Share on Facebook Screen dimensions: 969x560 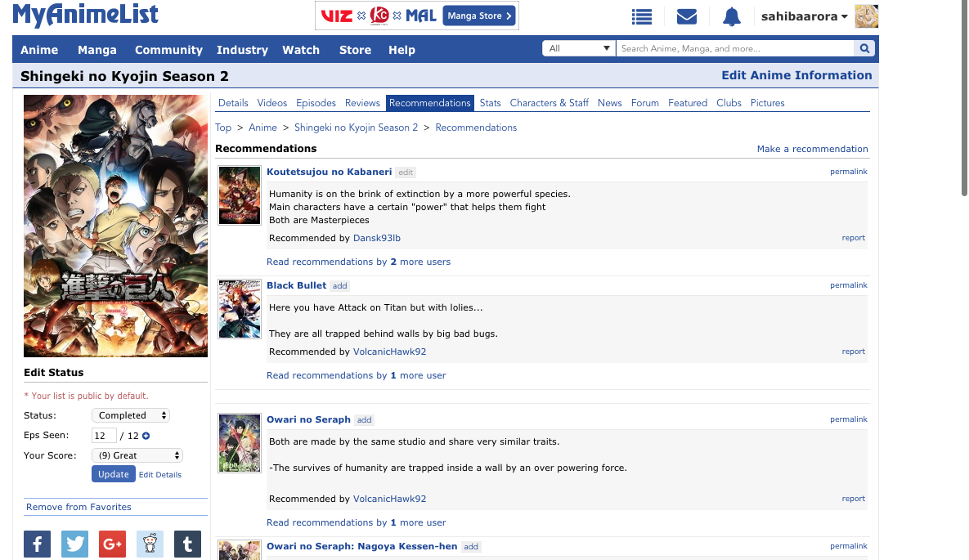pos(37,544)
